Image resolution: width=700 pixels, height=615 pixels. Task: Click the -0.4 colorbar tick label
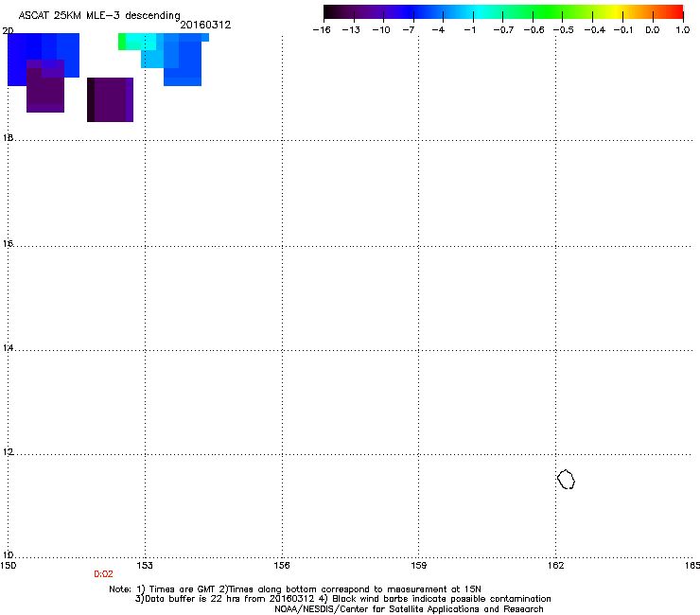595,30
